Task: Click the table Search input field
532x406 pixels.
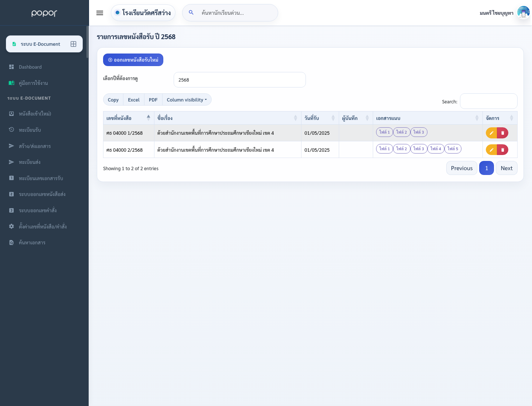Action: pyautogui.click(x=488, y=101)
